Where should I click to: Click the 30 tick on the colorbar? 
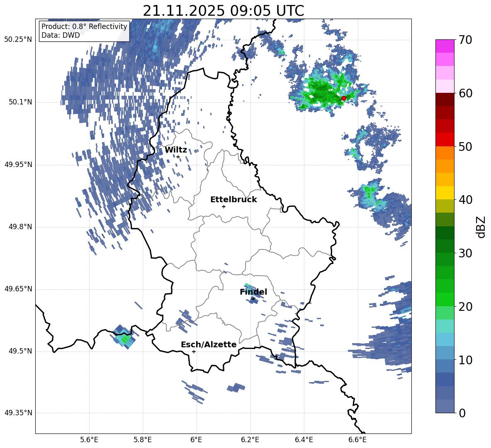pyautogui.click(x=465, y=253)
